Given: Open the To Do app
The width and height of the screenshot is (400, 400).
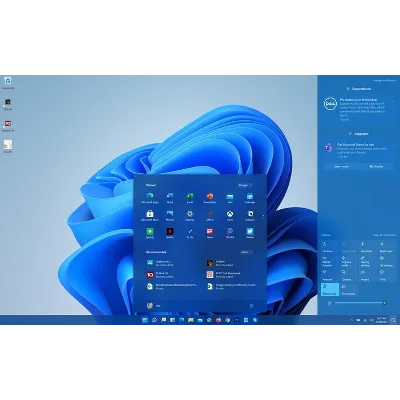Looking at the screenshot, I should [x=190, y=233].
